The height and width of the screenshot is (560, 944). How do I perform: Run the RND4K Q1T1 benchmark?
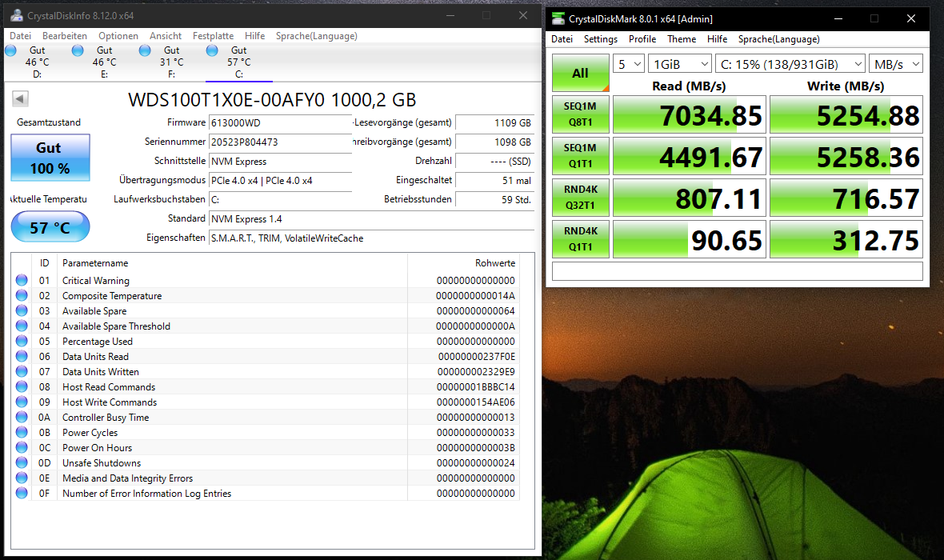tap(580, 239)
